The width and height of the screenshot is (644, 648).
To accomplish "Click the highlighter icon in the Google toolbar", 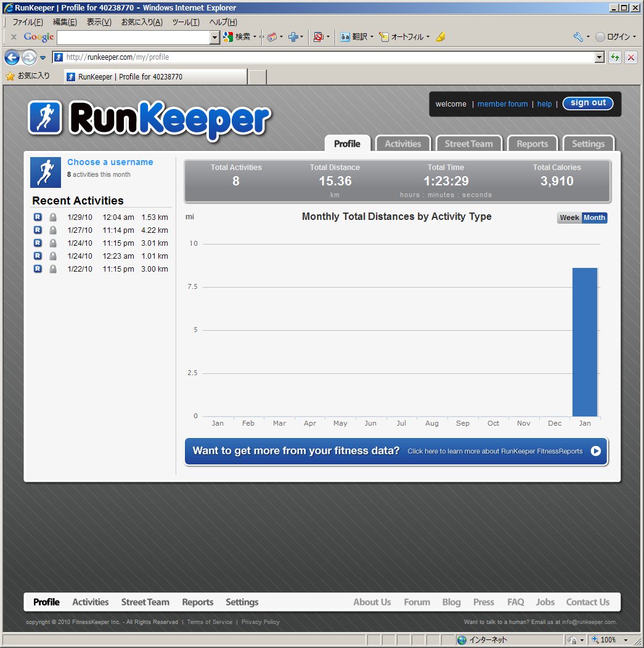I will [x=440, y=37].
